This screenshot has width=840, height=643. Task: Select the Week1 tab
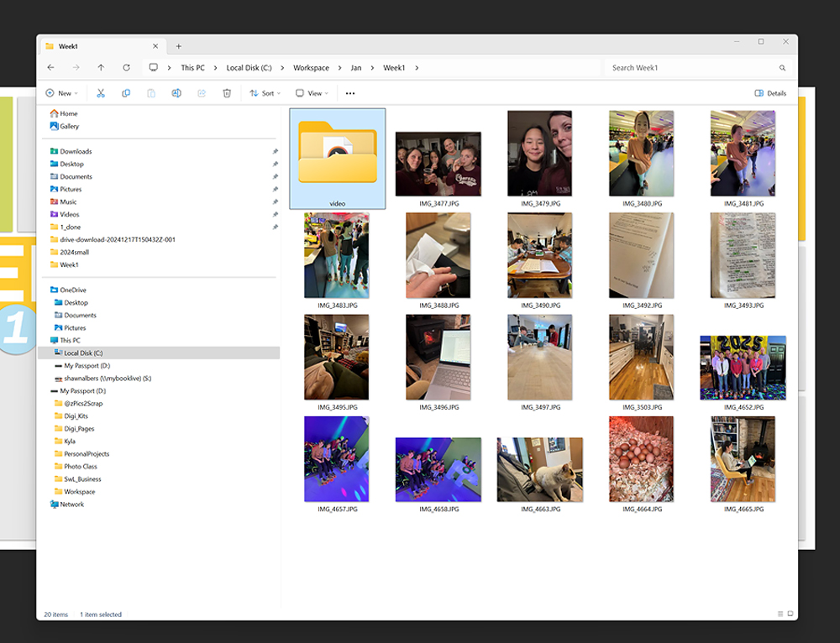coord(102,46)
